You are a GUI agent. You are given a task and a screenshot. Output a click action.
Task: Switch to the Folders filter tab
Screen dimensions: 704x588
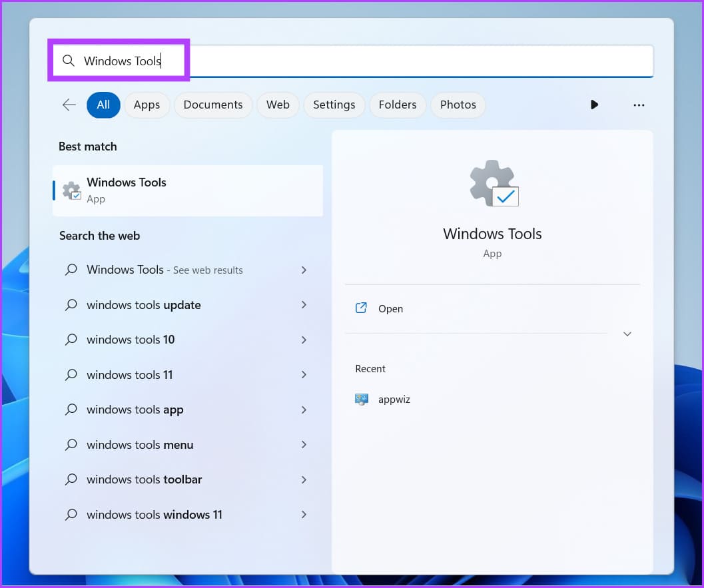click(398, 105)
